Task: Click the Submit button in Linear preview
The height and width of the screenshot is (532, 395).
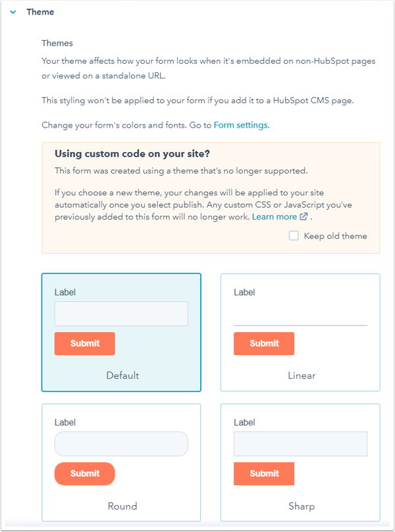Action: click(264, 344)
